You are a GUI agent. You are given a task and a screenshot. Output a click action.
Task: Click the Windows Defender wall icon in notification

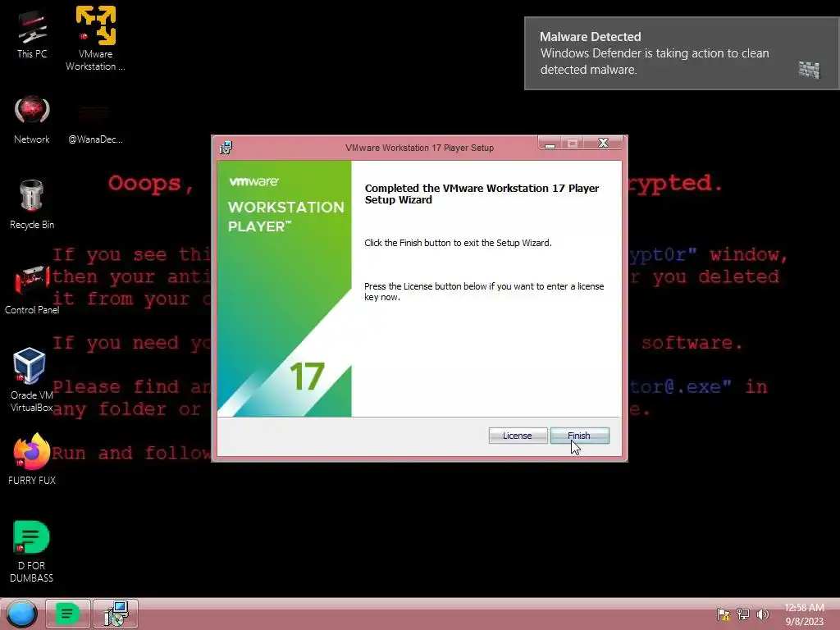809,70
